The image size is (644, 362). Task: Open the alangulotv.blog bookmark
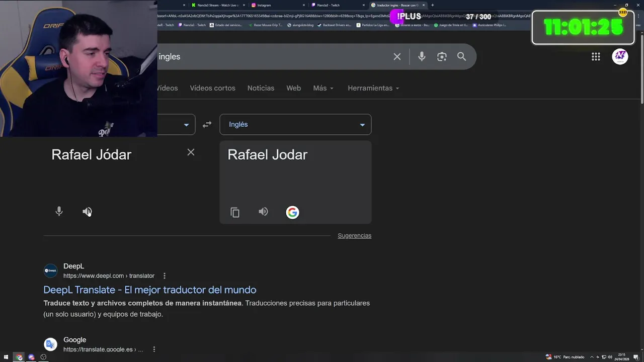pyautogui.click(x=300, y=25)
